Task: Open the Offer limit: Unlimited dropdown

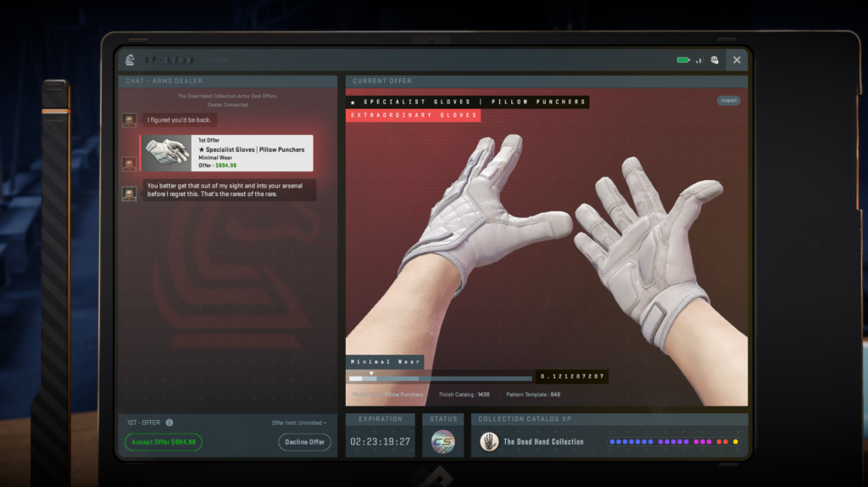Action: pyautogui.click(x=299, y=423)
